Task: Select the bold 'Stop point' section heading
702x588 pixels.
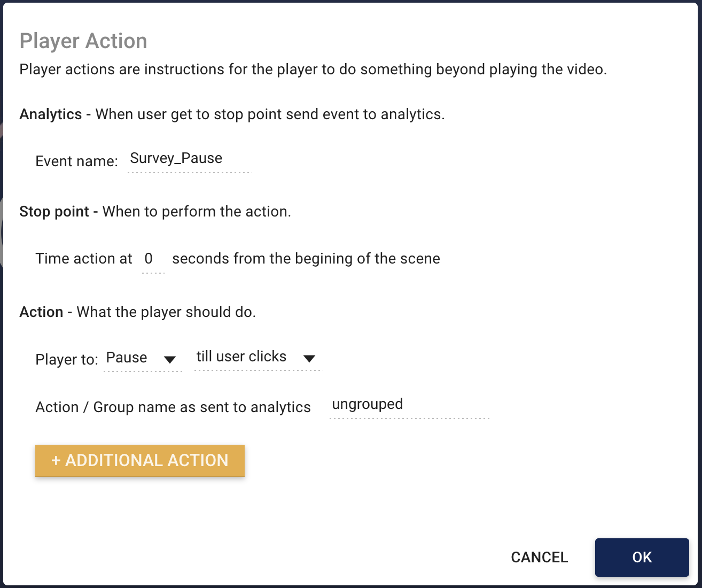Action: click(x=54, y=212)
